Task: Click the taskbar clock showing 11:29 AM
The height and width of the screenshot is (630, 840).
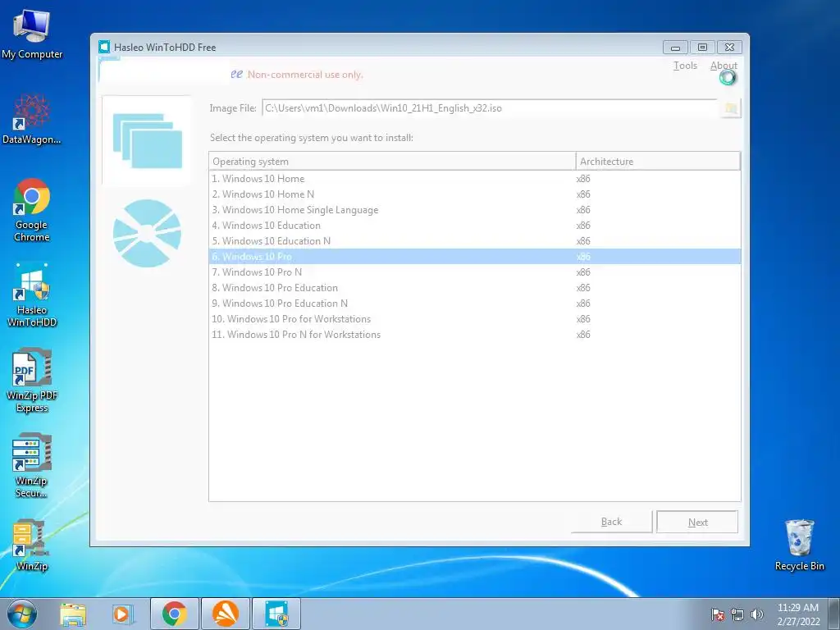Action: (x=797, y=614)
